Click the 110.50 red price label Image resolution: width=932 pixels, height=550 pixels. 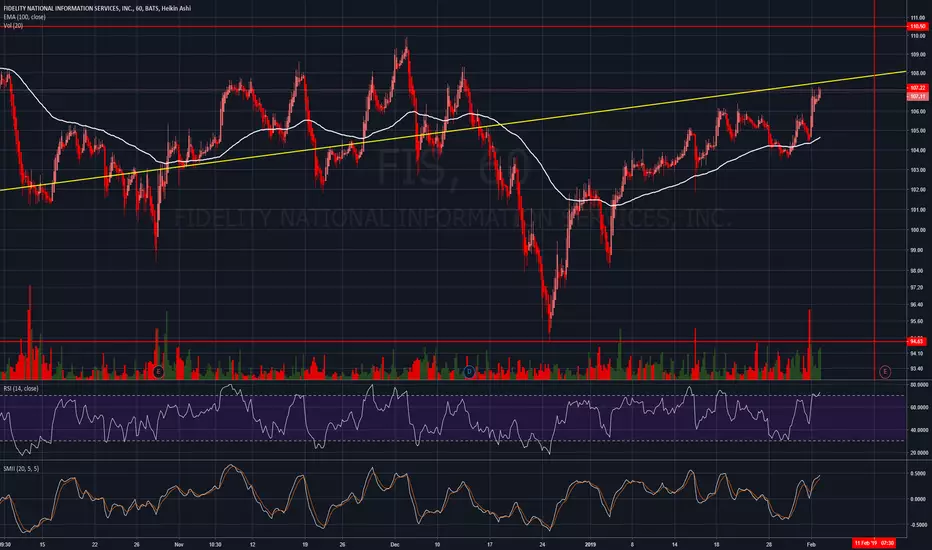tap(917, 27)
